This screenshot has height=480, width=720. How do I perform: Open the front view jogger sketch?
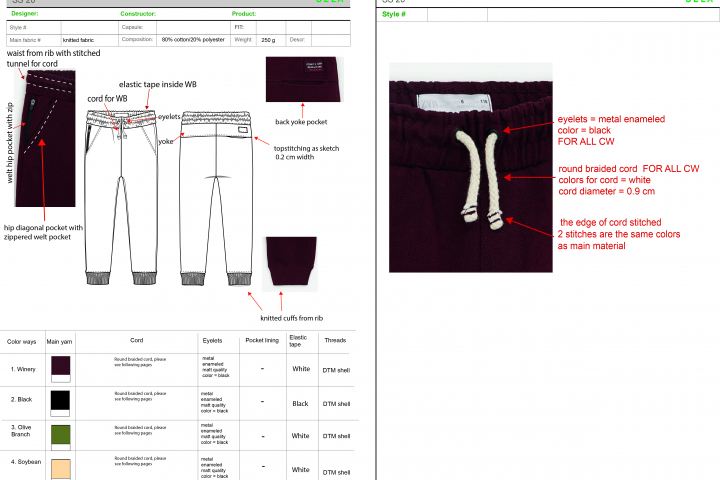pos(121,198)
